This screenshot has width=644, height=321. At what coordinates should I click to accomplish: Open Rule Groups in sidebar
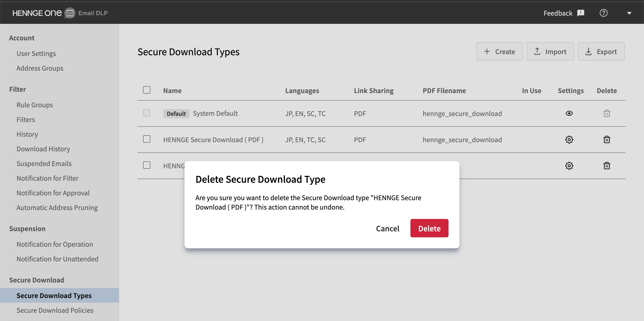[35, 105]
